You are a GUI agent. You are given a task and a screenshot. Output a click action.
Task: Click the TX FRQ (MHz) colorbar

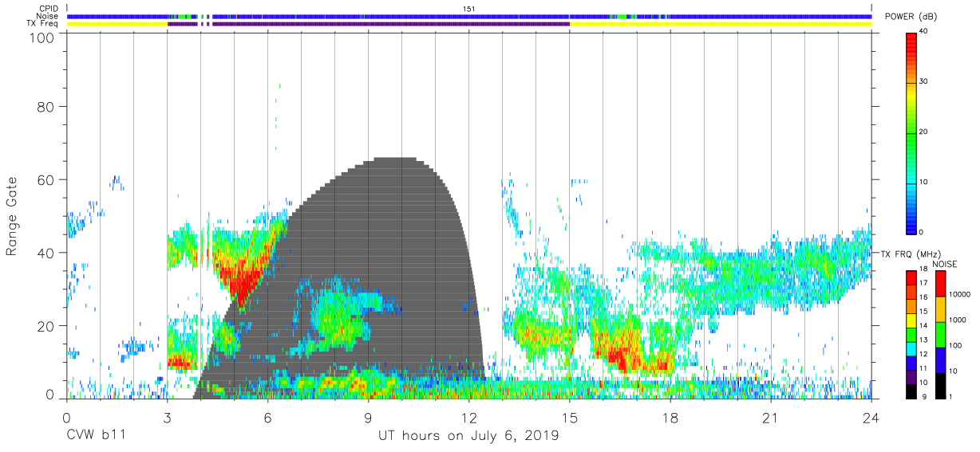pos(911,333)
